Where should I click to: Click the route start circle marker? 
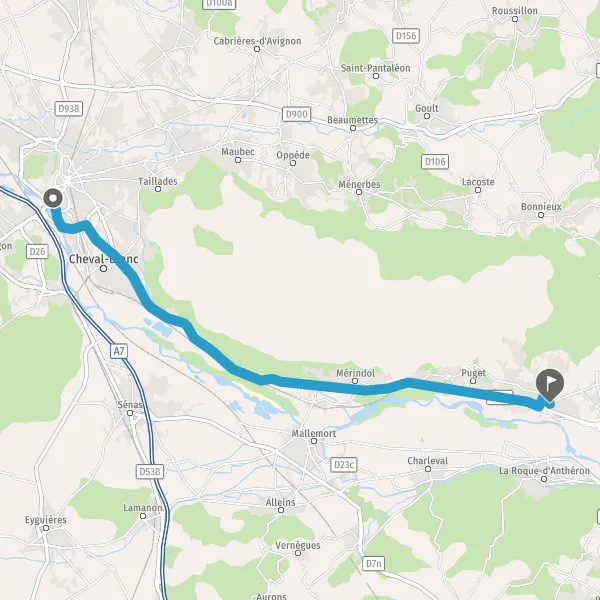coord(53,199)
